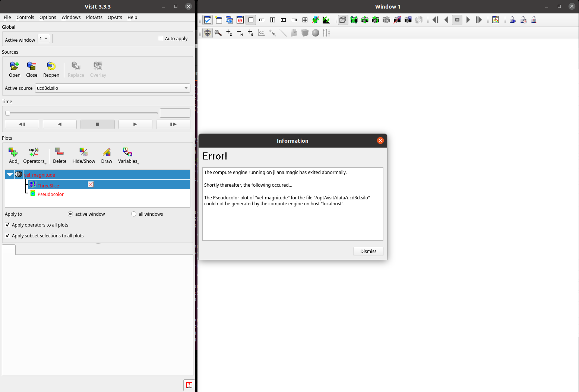The image size is (579, 392).
Task: Toggle invert background icon in Window 1
Action: tap(326, 20)
